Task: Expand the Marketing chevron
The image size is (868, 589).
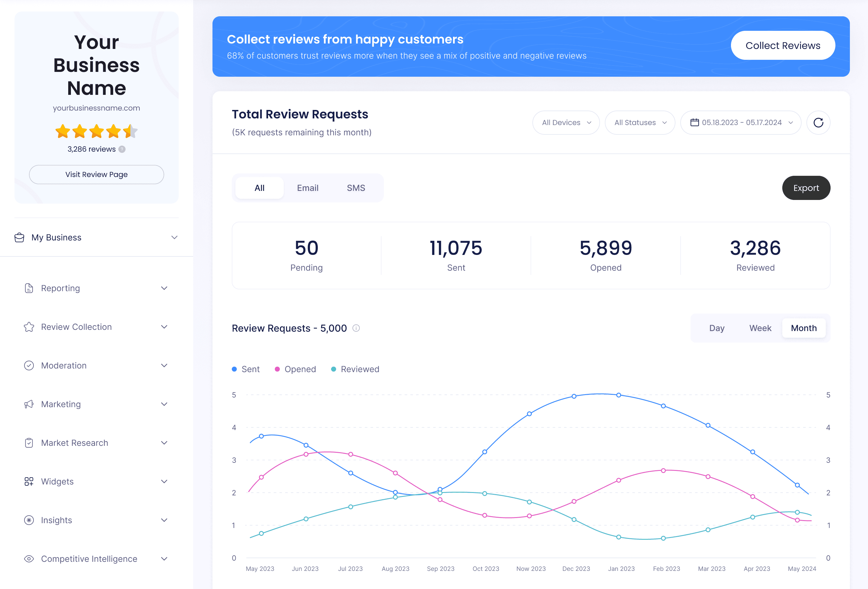Action: tap(164, 404)
